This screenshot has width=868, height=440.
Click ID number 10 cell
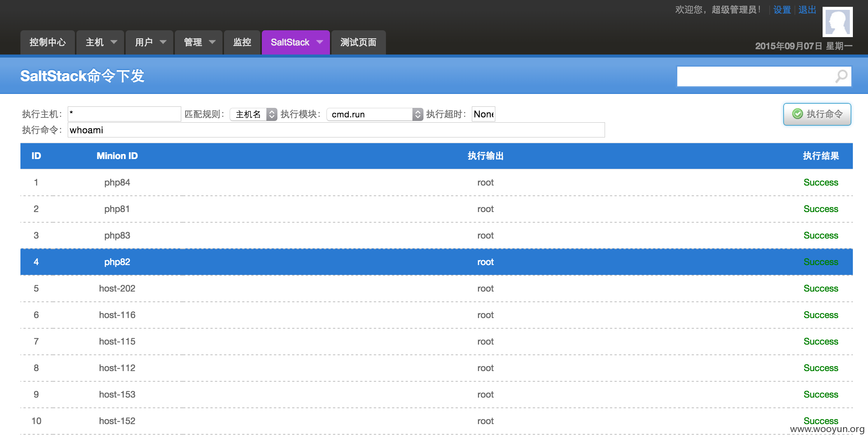point(36,421)
